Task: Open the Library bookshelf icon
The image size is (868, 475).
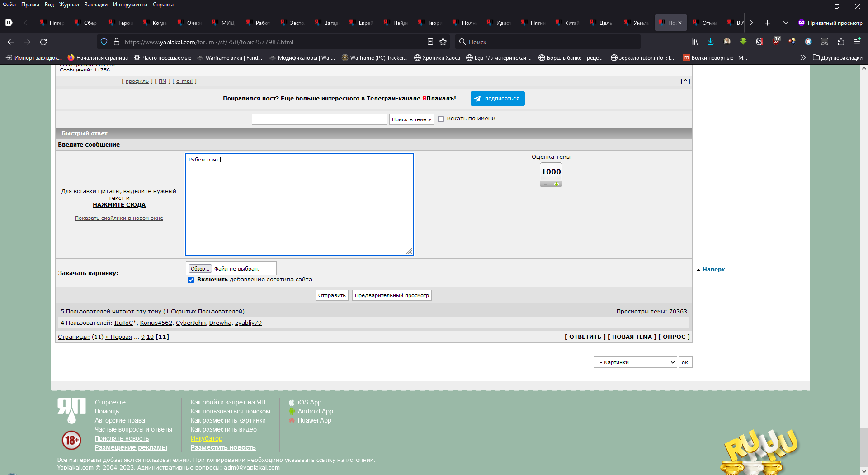Action: tap(694, 42)
